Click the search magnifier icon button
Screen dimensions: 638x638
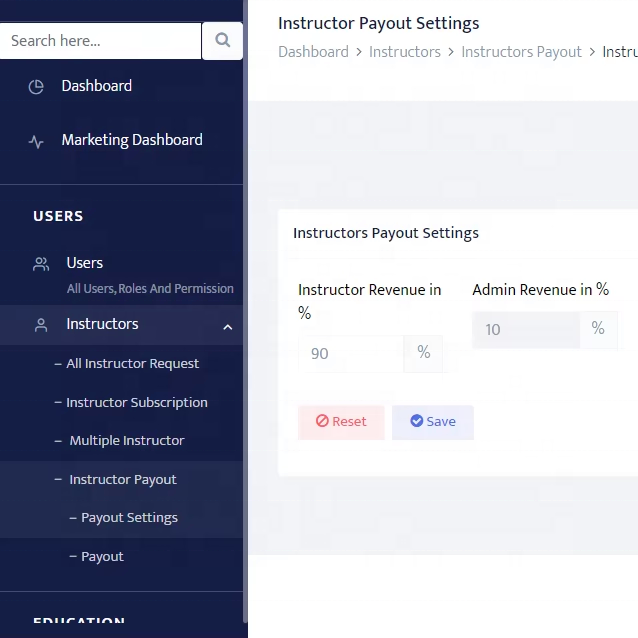[222, 41]
